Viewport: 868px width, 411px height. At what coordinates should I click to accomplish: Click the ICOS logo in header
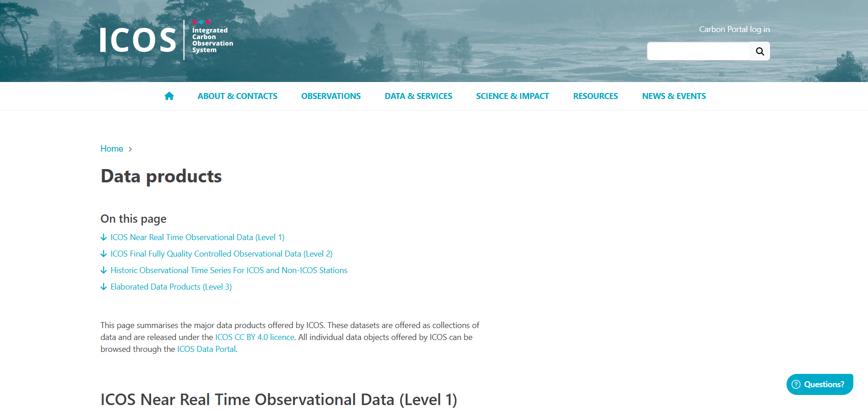tap(167, 40)
